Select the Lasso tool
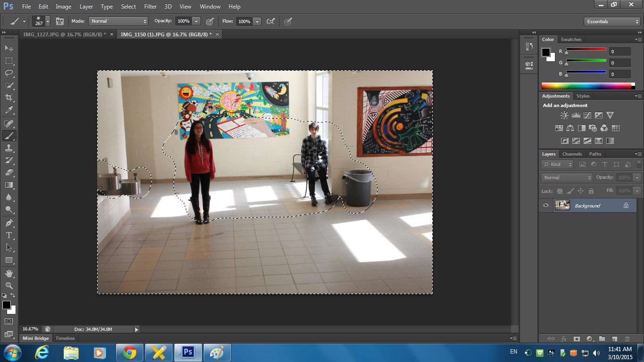This screenshot has width=644, height=362. (9, 73)
